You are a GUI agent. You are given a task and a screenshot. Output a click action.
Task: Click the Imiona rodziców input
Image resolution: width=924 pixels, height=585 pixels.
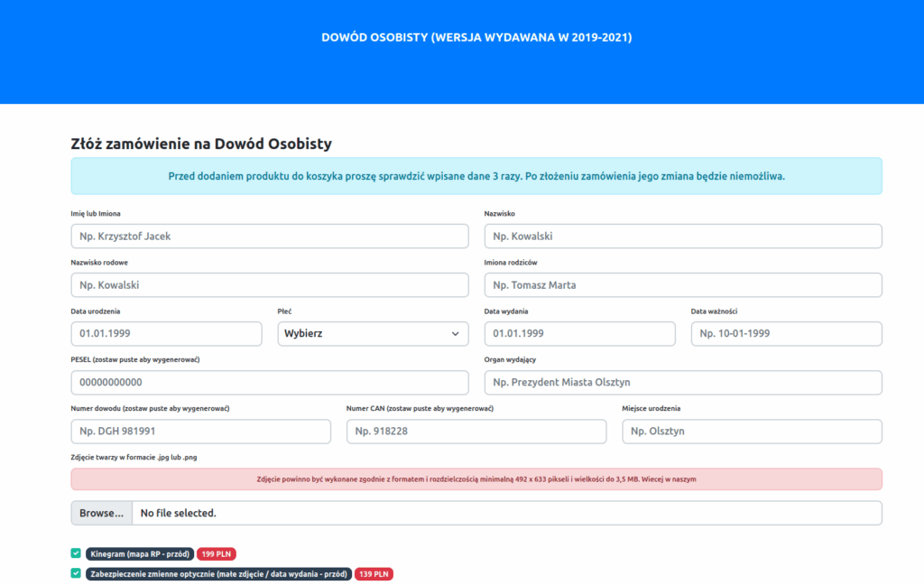coord(683,285)
